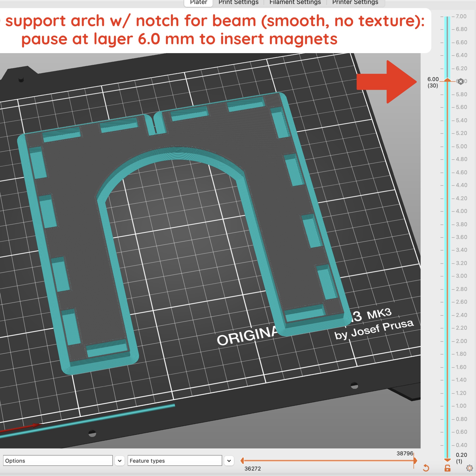The width and height of the screenshot is (476, 476).
Task: Click the Options combo box field
Action: [58, 461]
